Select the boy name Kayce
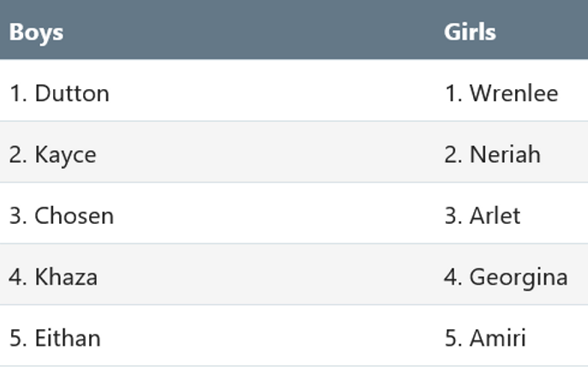588x367 pixels. tap(66, 155)
